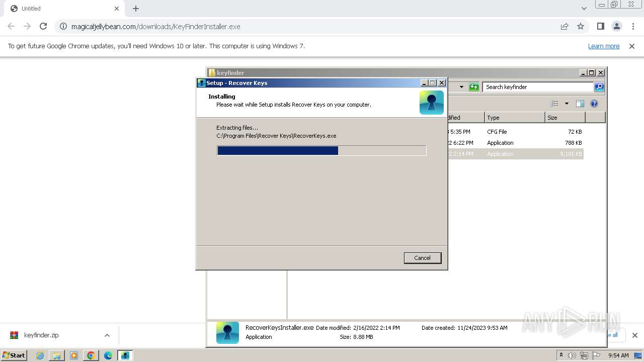Click the Recover Keys keyhole logo in setup
This screenshot has width=644, height=362.
(432, 103)
